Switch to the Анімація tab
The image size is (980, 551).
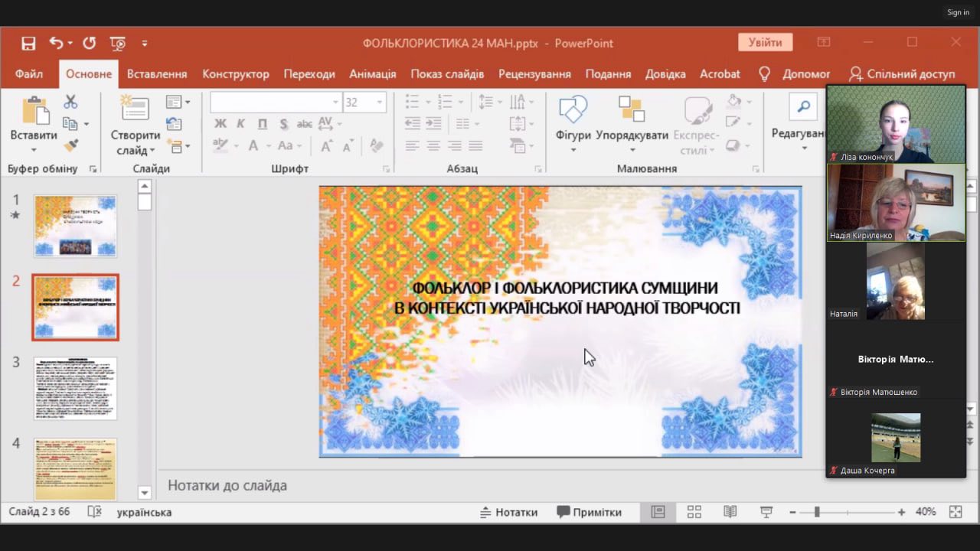click(372, 74)
